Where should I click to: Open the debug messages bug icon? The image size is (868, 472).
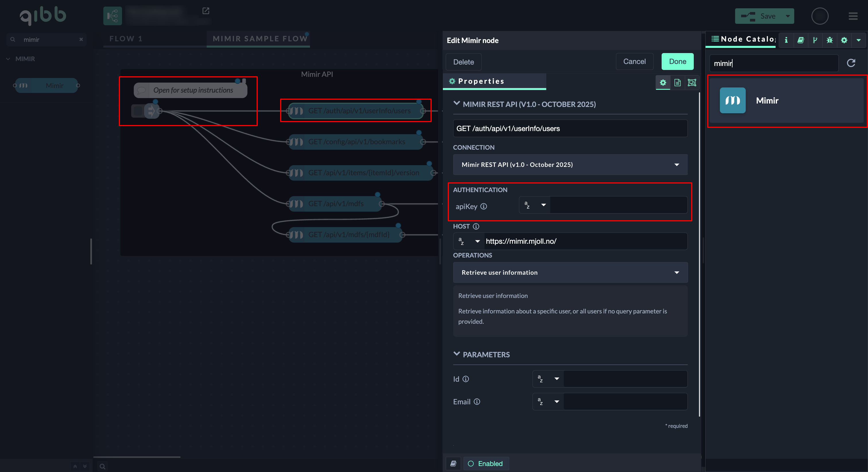[x=829, y=40]
